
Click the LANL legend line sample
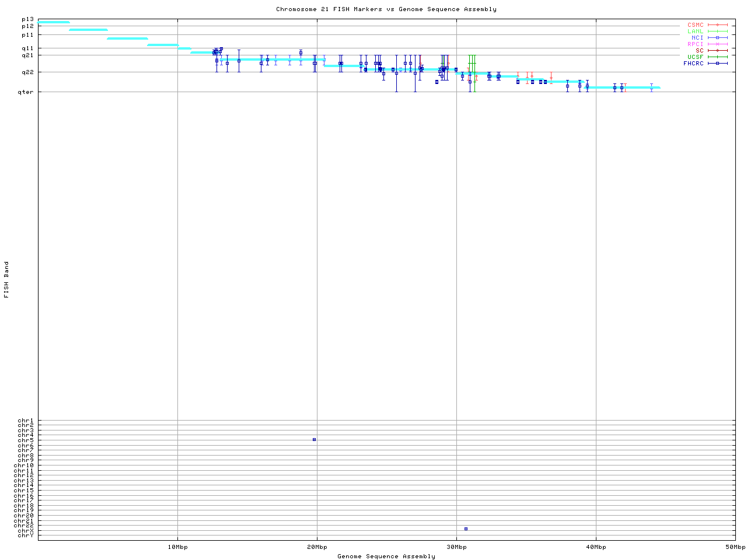tap(717, 32)
